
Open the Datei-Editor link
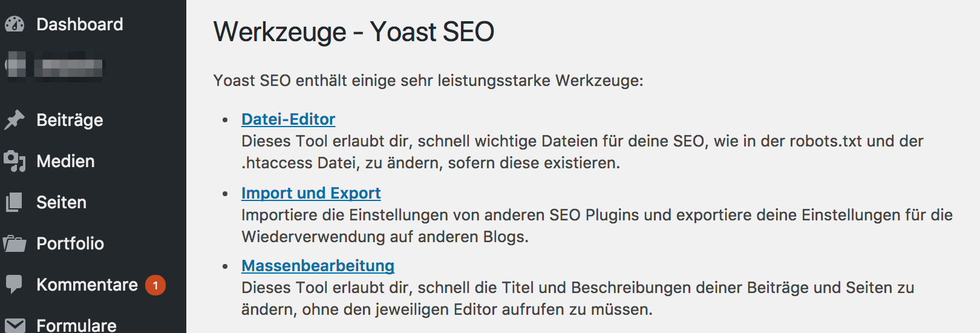click(x=288, y=119)
